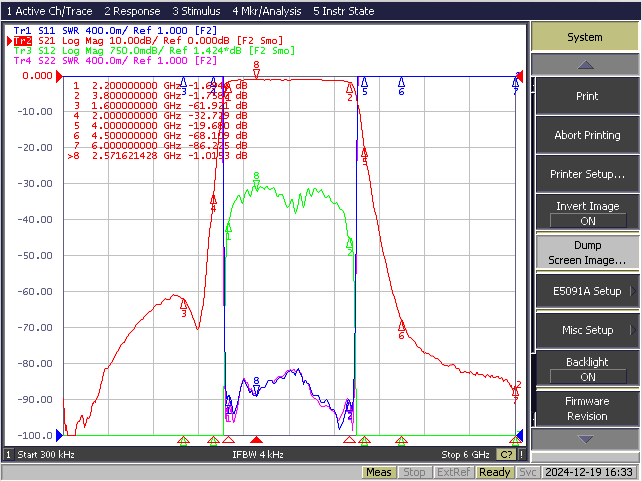The width and height of the screenshot is (642, 481).
Task: Click the date and time display
Action: click(589, 472)
